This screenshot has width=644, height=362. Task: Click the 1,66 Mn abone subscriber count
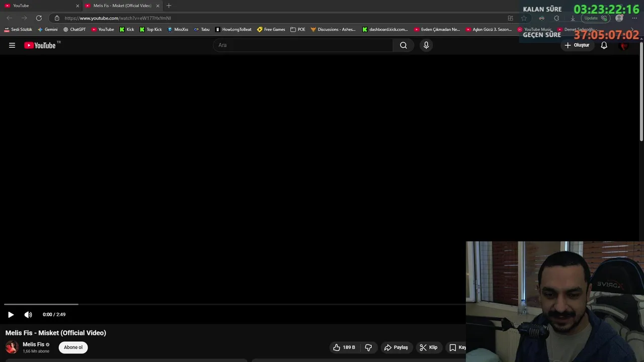coord(36,351)
